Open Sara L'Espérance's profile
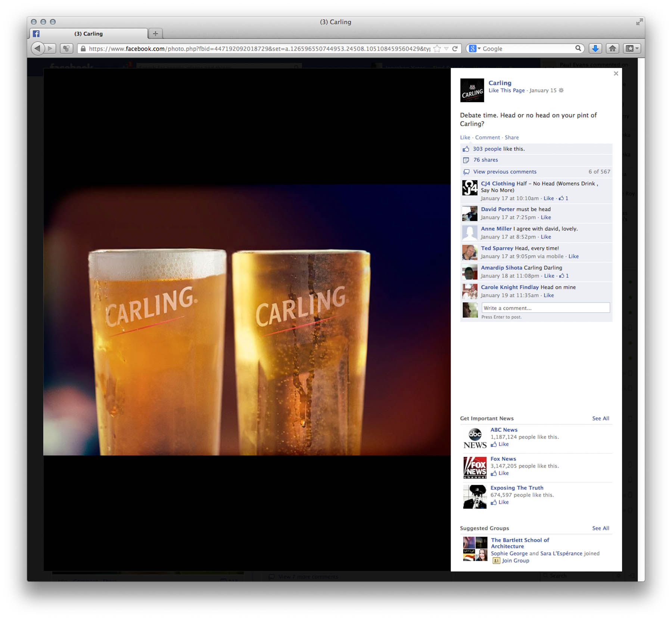 tap(561, 553)
